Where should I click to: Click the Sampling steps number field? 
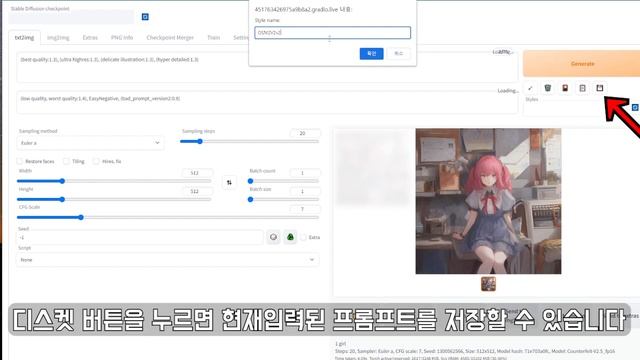[x=305, y=133]
